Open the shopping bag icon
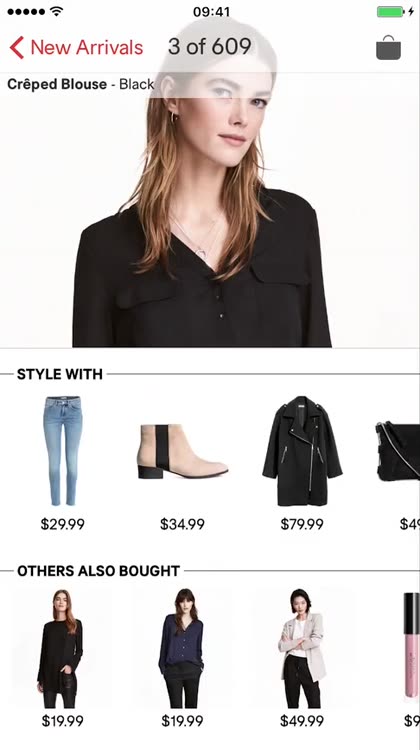The image size is (420, 750). tap(388, 47)
